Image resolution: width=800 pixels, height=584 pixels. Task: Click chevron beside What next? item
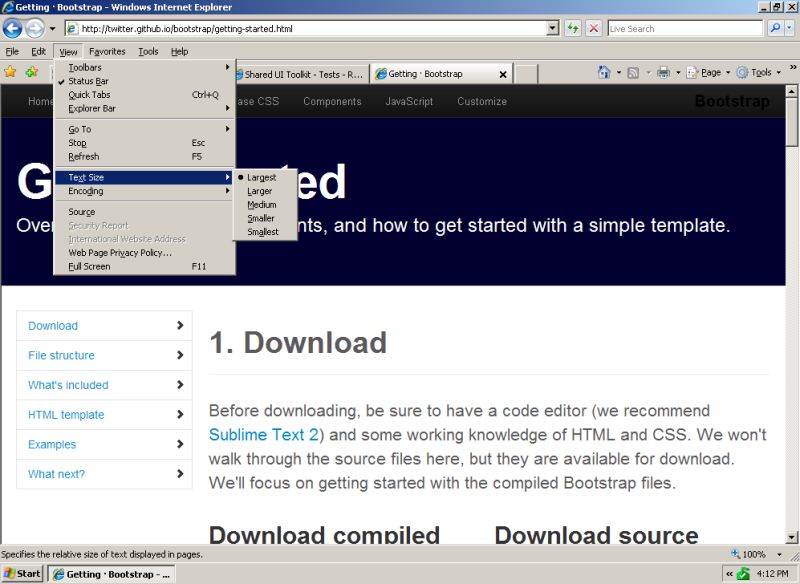tap(180, 474)
